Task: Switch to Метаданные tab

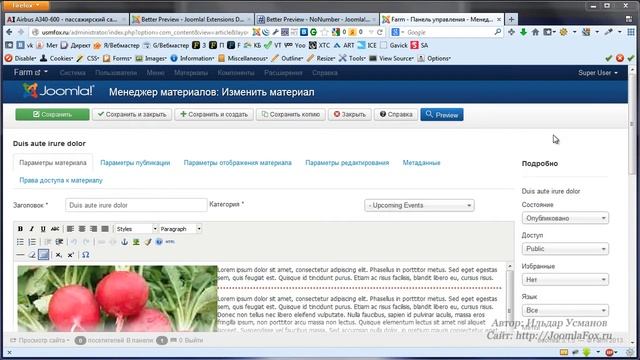Action: pos(421,163)
